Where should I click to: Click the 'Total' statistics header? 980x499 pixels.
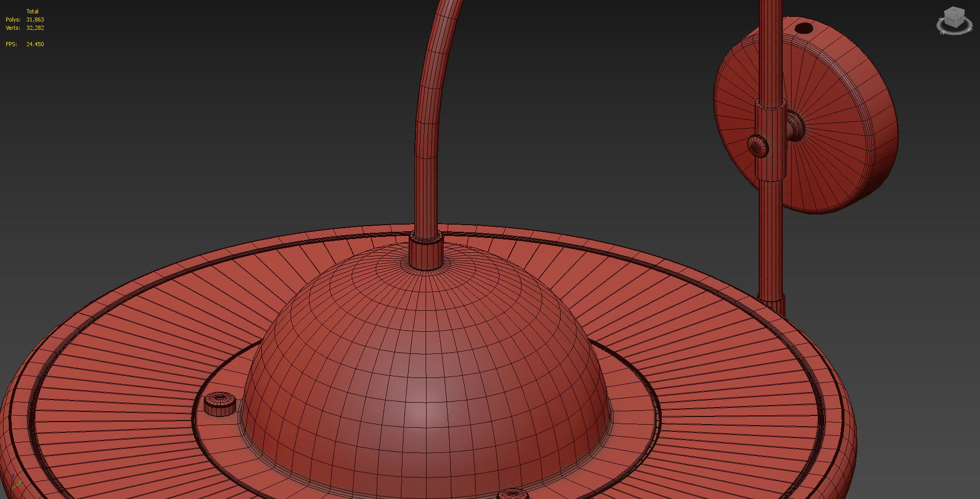click(32, 11)
